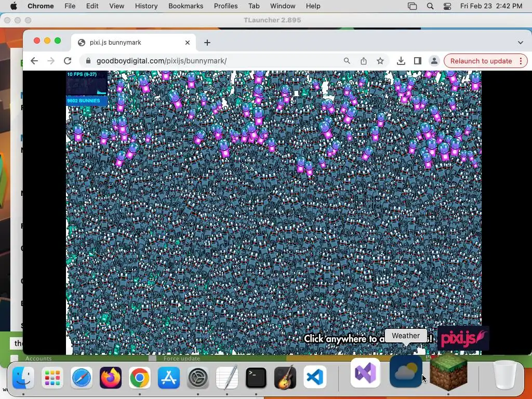Screen dimensions: 532x399
Task: Click the date and time clock
Action: pos(491,6)
